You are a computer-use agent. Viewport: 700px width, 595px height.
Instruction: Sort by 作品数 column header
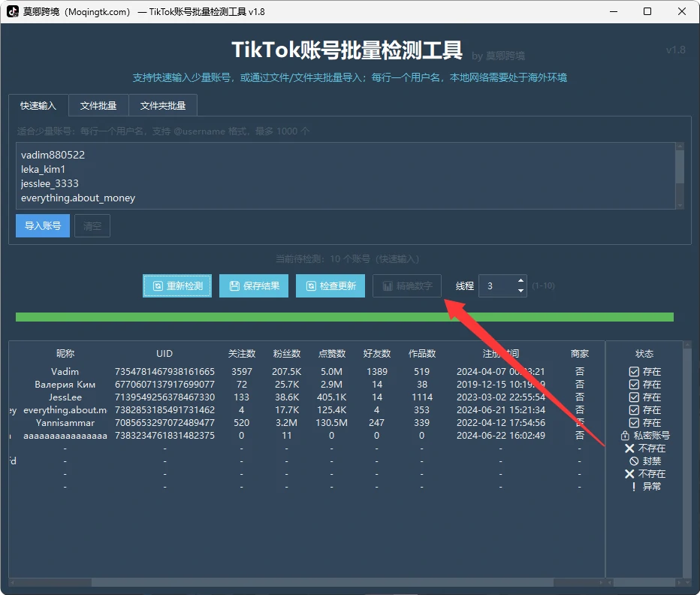coord(422,354)
